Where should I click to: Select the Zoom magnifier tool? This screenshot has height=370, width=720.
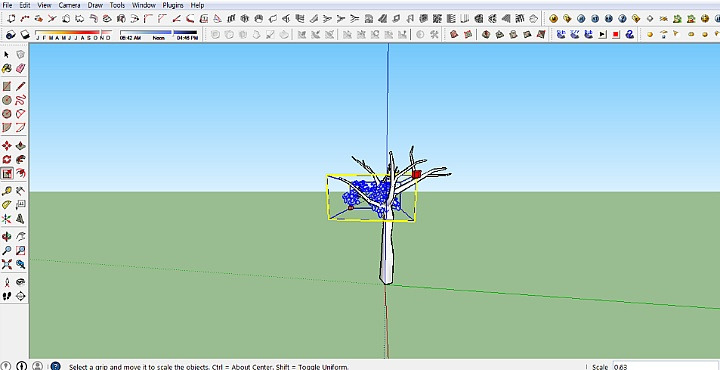point(6,251)
